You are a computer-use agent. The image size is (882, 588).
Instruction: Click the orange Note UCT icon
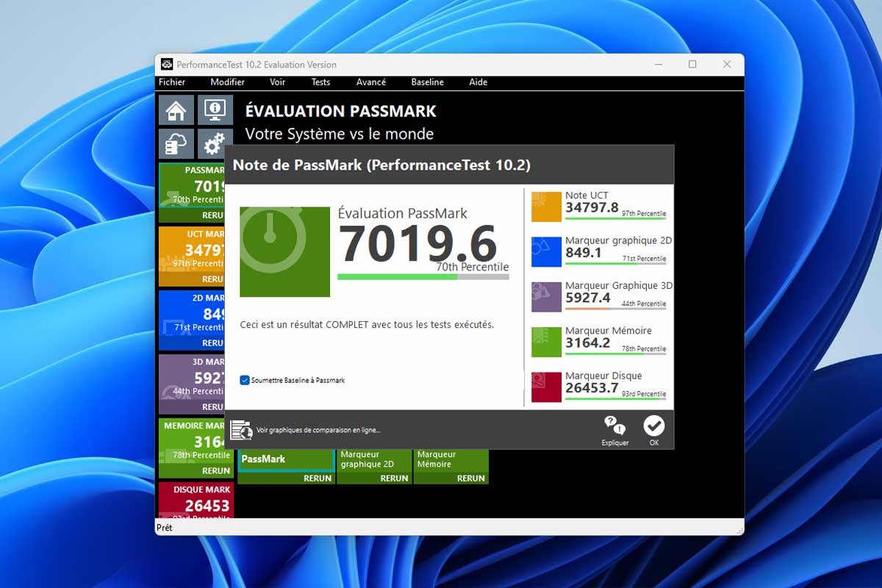tap(546, 207)
